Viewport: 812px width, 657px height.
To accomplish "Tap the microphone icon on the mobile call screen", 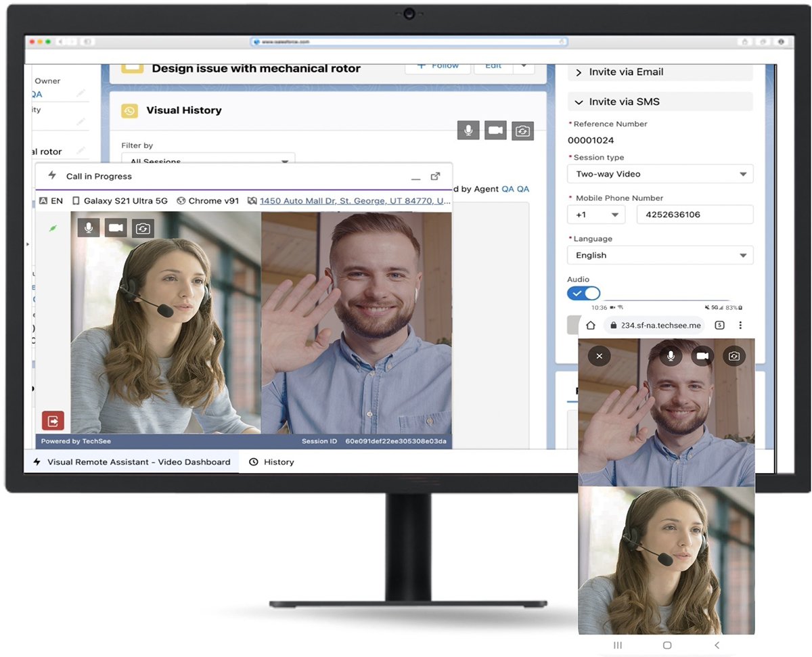I will point(671,355).
